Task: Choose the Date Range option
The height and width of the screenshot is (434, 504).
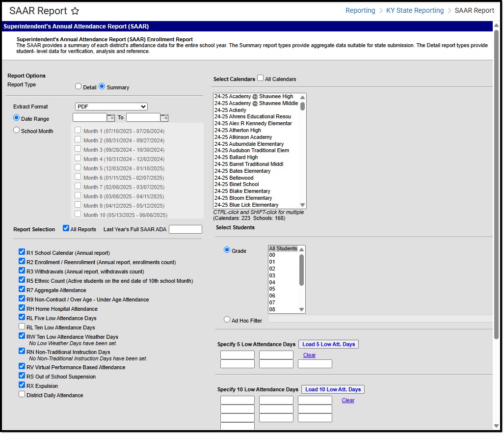Action: point(16,118)
